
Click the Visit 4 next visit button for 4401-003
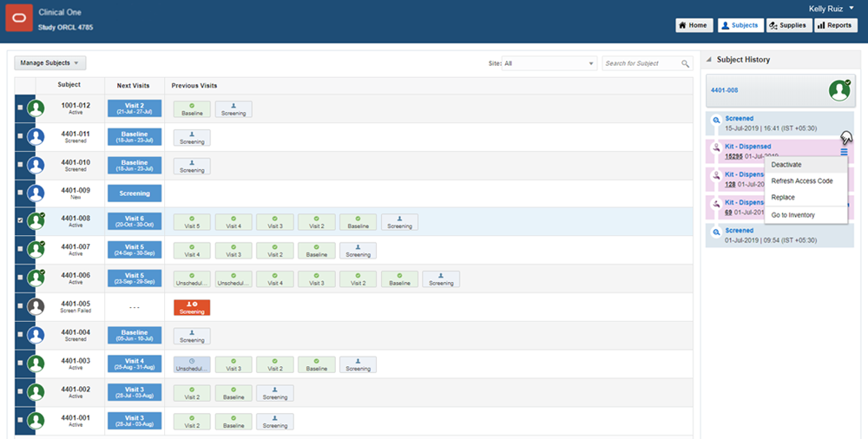(135, 364)
